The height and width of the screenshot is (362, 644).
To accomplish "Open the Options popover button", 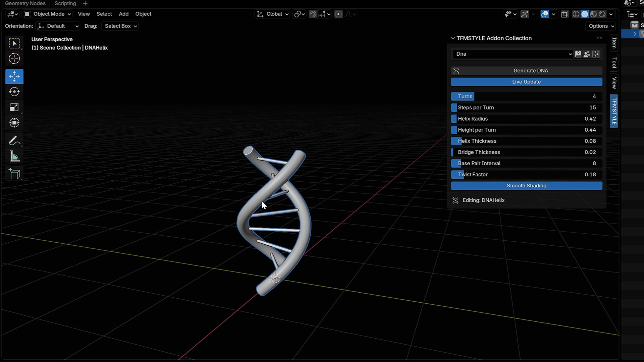I will click(601, 26).
